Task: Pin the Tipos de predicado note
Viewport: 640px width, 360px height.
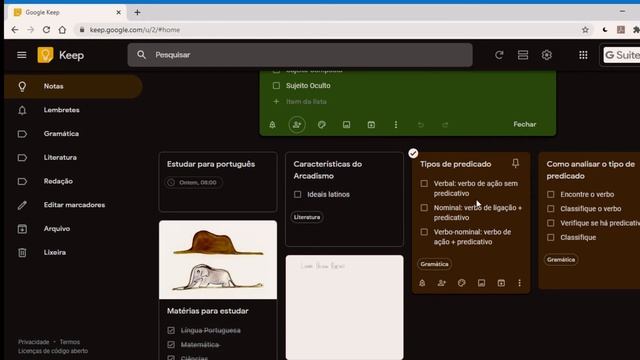Action: click(x=516, y=163)
